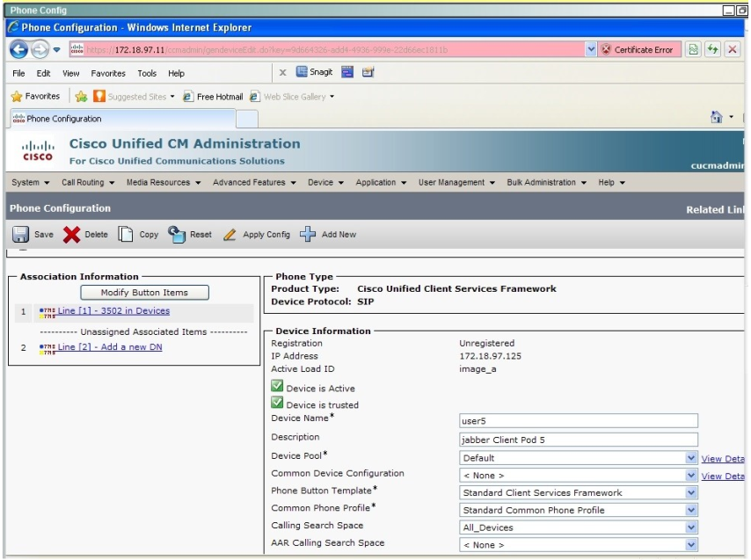Open Line [1] - 3502 in Devices link
The height and width of the screenshot is (560, 751).
pyautogui.click(x=113, y=311)
